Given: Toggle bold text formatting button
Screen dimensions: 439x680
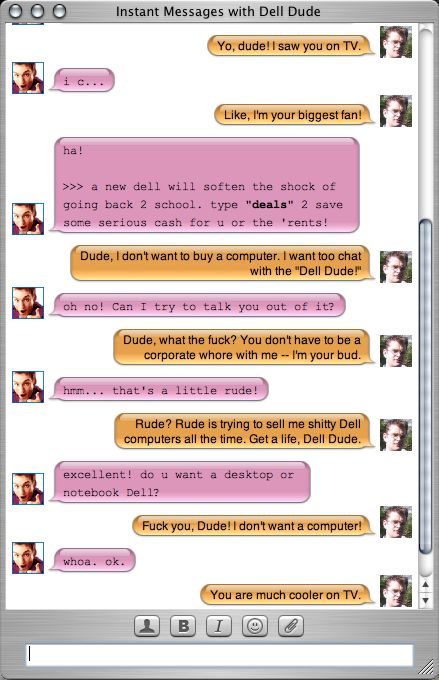Looking at the screenshot, I should tap(183, 626).
